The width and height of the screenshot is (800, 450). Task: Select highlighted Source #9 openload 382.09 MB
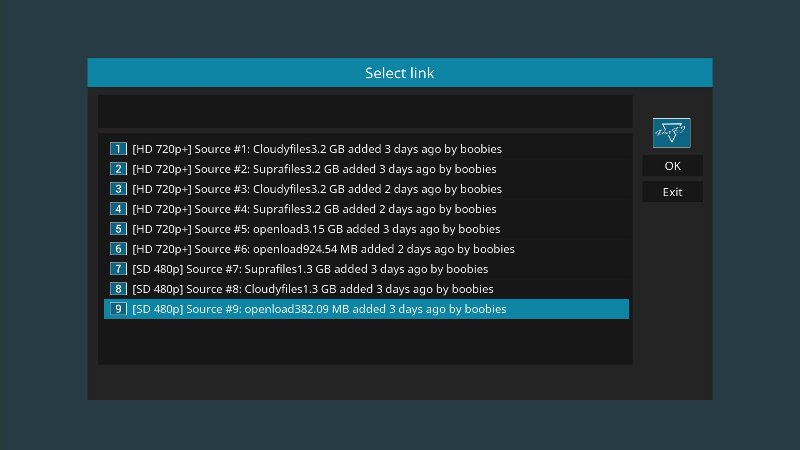366,309
